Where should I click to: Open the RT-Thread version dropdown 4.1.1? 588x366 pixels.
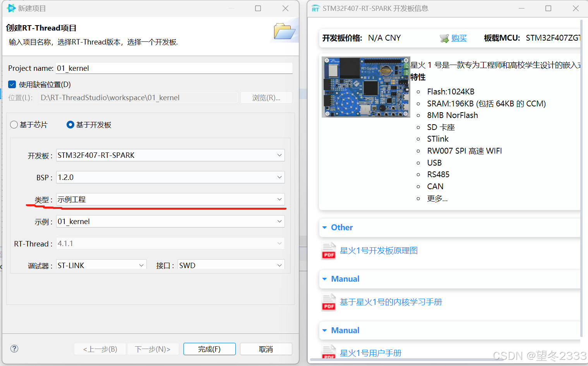(170, 243)
